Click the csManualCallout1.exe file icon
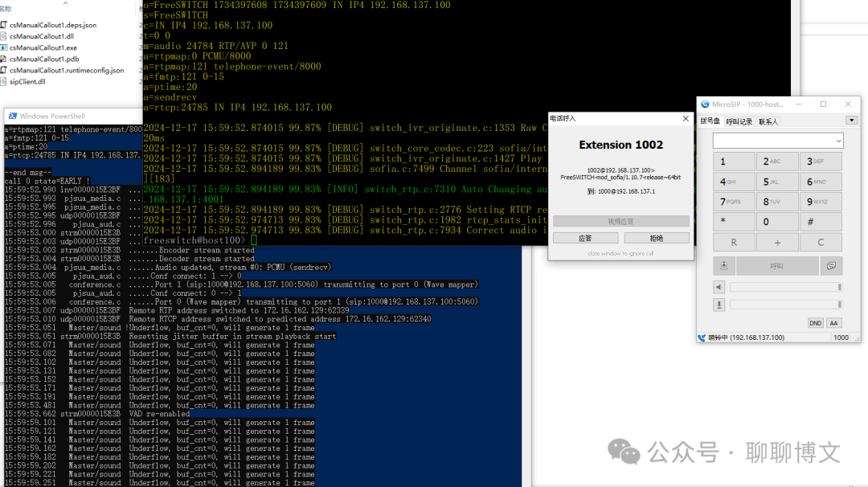868x487 pixels. [5, 47]
